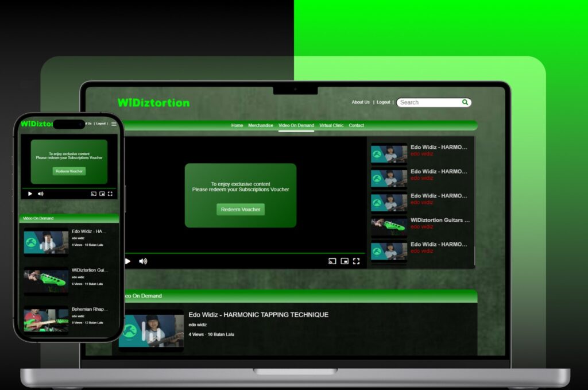
Task: Click the laptop video progress bar
Action: coord(245,253)
